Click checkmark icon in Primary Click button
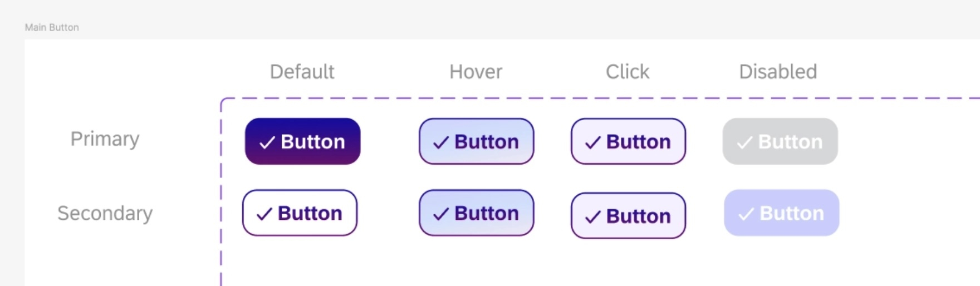Screen dimensions: 980x286 coord(593,142)
